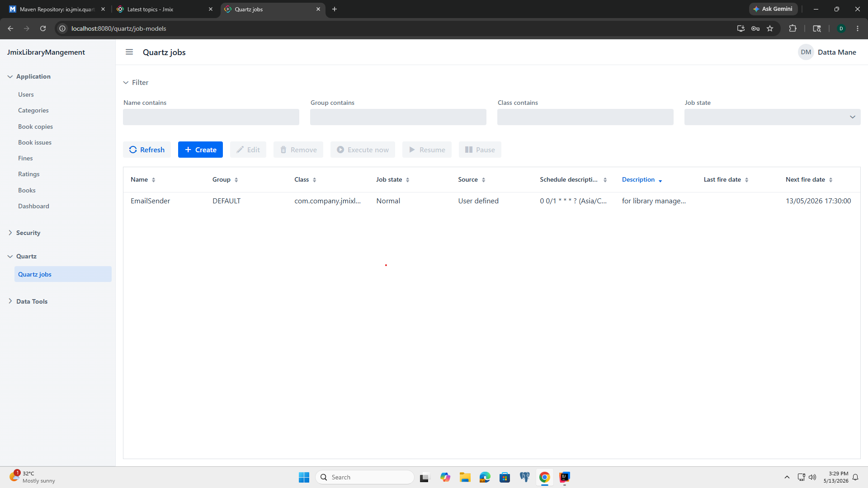Sort by Next fire date icon
The height and width of the screenshot is (488, 868).
tap(831, 180)
